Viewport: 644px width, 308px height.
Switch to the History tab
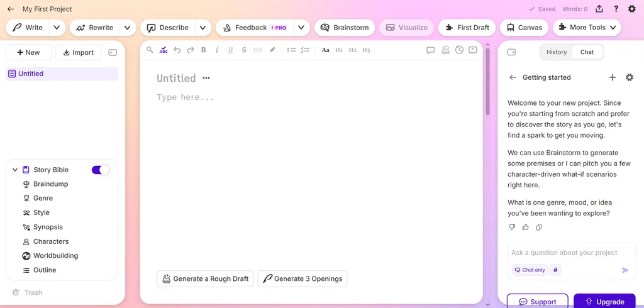click(557, 52)
